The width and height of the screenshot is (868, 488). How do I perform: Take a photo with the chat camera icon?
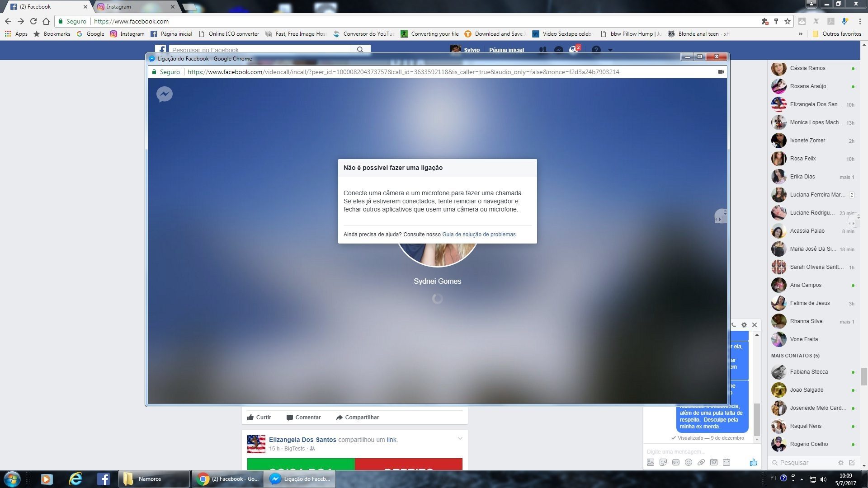[x=714, y=462]
